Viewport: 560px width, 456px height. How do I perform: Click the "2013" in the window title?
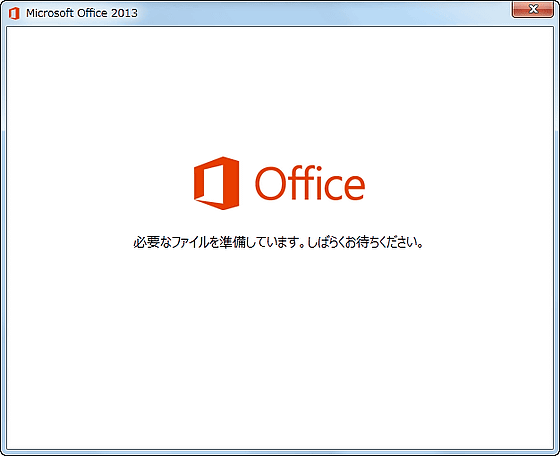pyautogui.click(x=124, y=13)
